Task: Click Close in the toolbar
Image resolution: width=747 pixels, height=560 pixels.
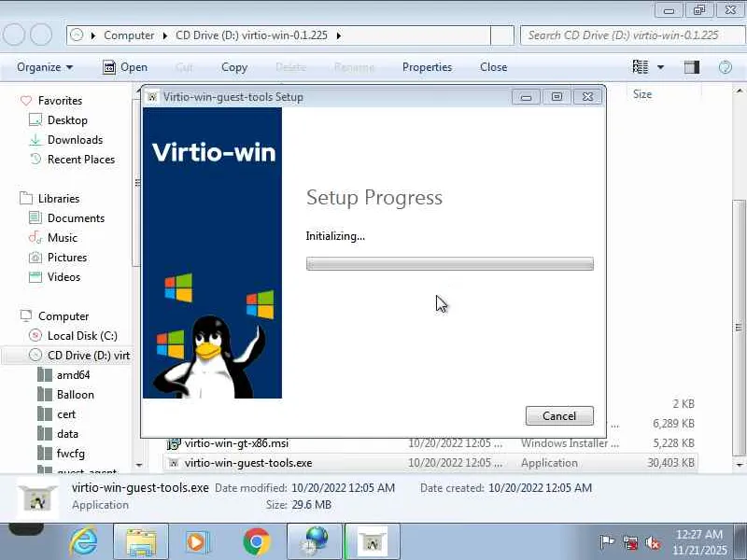Action: coord(493,67)
